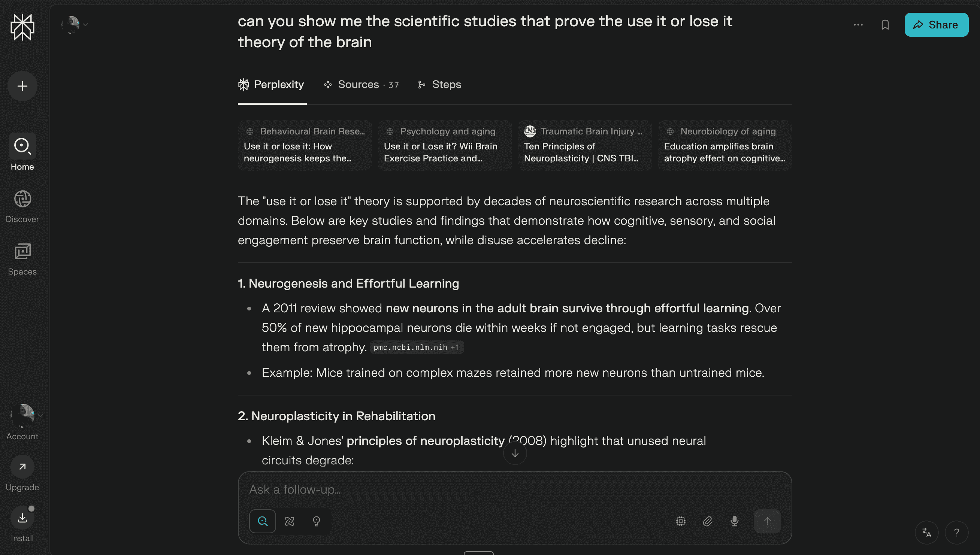Screen dimensions: 980x555
Task: Open the language translation icon
Action: coord(926,532)
